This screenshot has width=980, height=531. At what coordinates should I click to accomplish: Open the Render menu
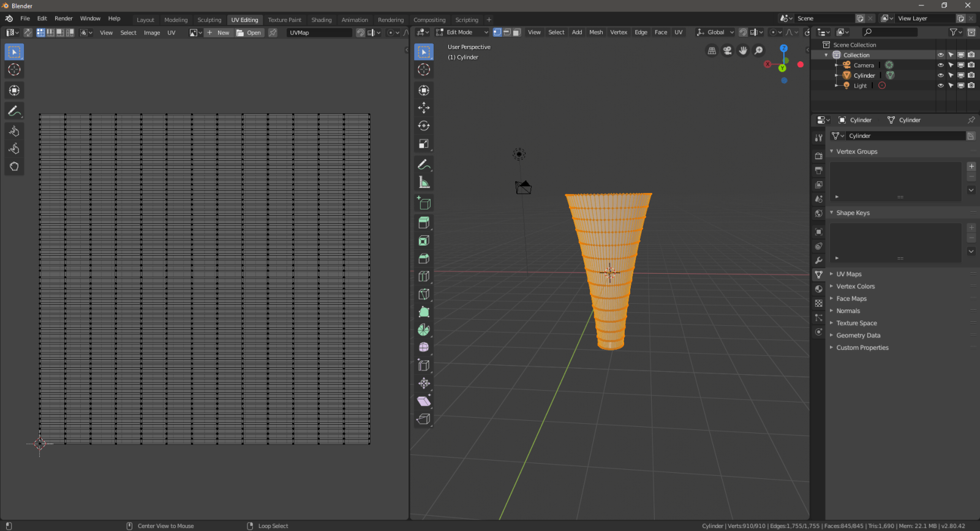coord(63,19)
